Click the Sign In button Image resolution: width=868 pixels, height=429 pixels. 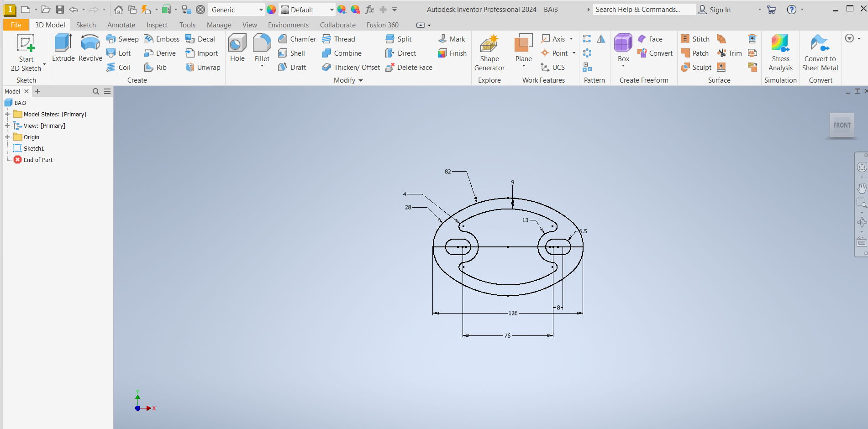(x=714, y=10)
